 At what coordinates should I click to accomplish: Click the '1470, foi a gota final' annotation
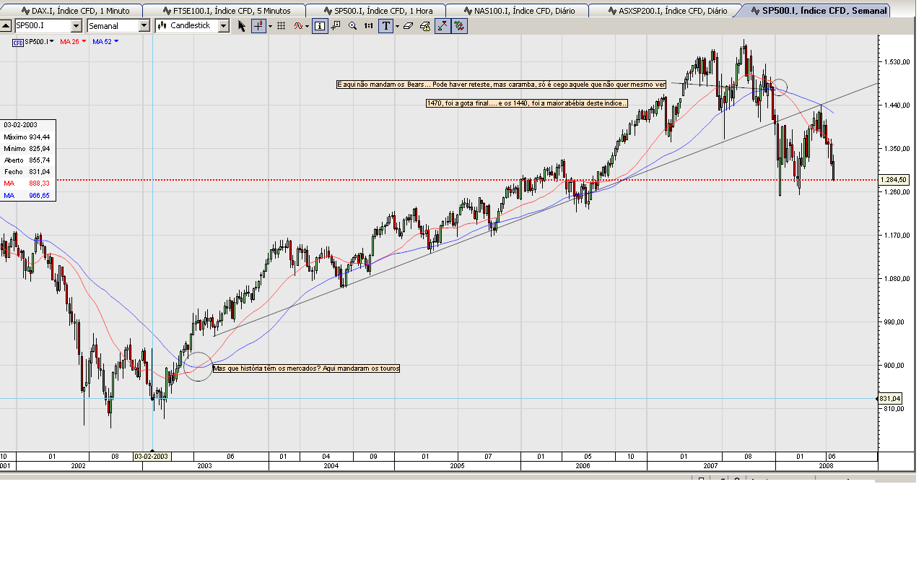[x=527, y=104]
